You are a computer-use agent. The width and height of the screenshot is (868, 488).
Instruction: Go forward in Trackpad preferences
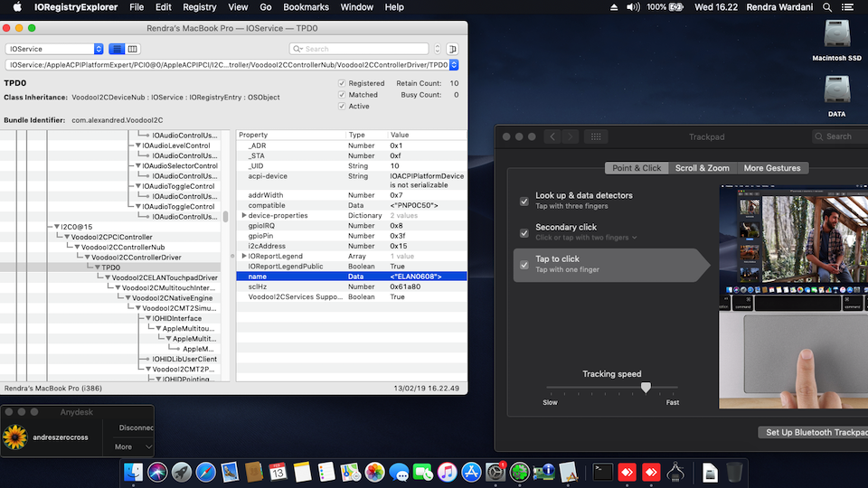tap(571, 136)
